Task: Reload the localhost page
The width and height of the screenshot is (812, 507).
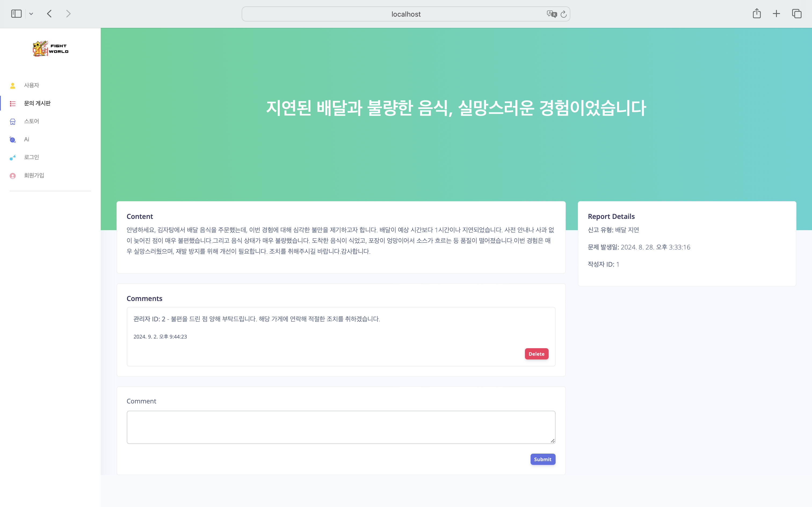Action: click(x=564, y=14)
